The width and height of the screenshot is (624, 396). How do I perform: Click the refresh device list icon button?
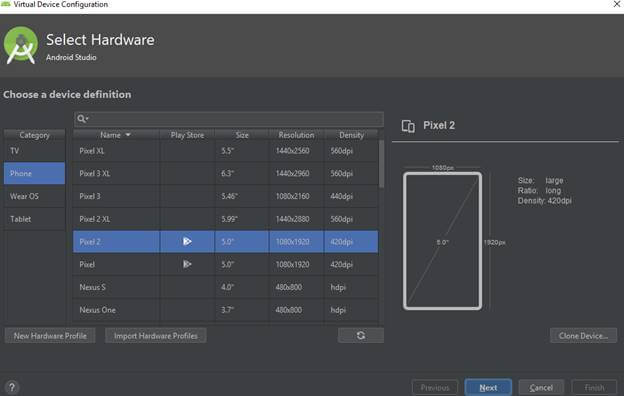361,336
